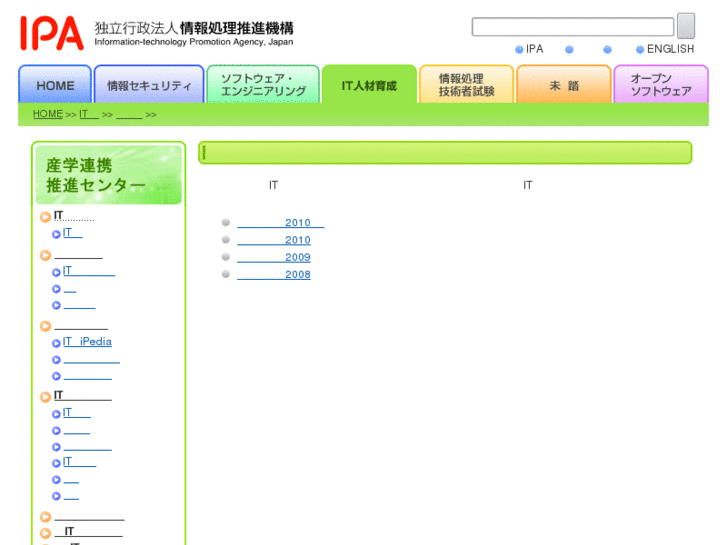727x545 pixels.
Task: Open the 未踏 tab
Action: pos(564,84)
